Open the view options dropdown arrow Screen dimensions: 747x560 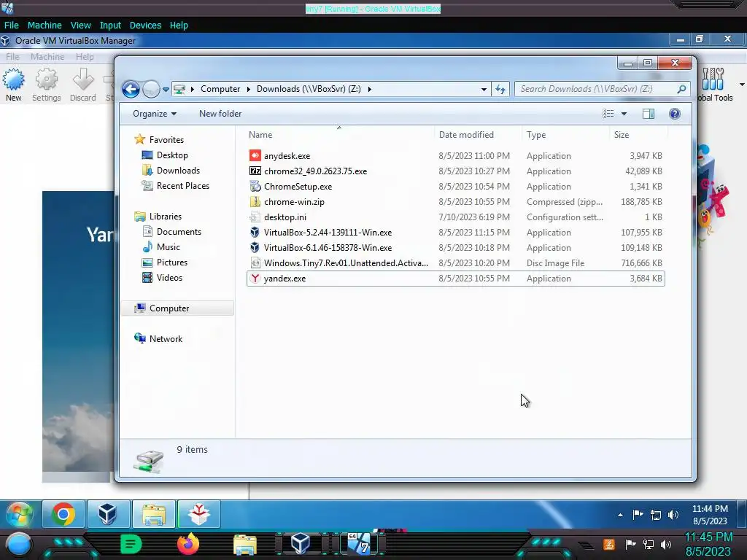click(624, 114)
